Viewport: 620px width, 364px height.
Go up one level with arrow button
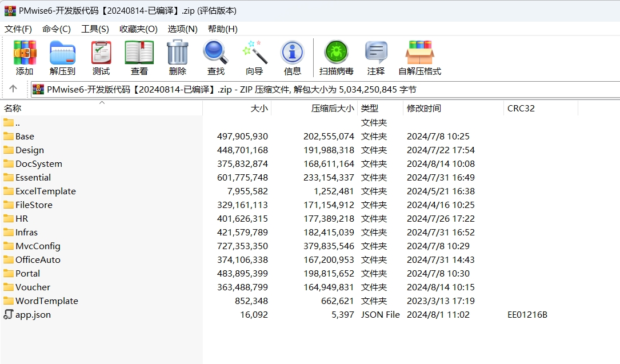pos(13,89)
